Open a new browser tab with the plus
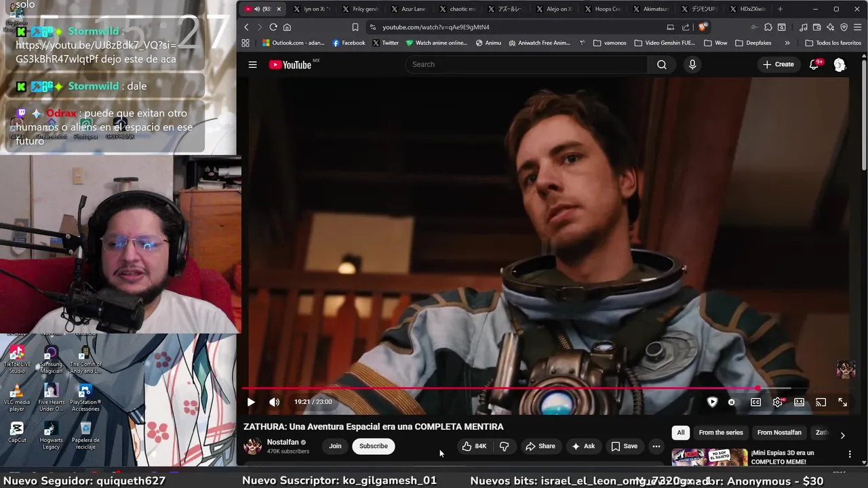Image resolution: width=868 pixels, height=488 pixels. [x=780, y=9]
